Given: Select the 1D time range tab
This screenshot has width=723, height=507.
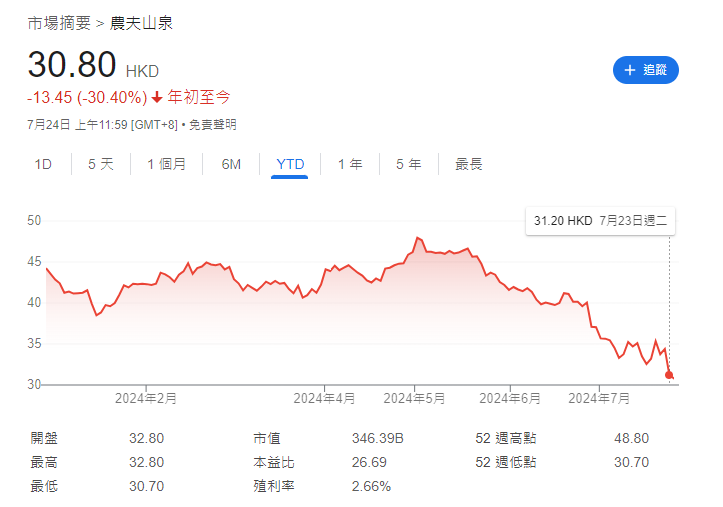Looking at the screenshot, I should [x=43, y=164].
